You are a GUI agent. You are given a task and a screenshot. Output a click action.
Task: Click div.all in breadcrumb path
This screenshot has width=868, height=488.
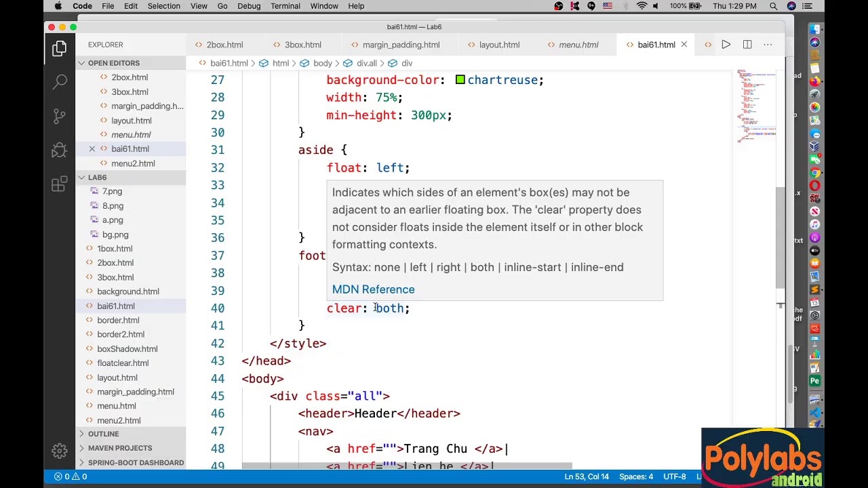point(366,63)
